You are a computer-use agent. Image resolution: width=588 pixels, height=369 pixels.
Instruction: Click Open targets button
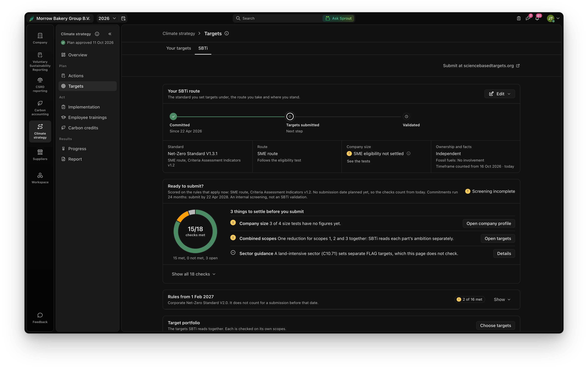(498, 238)
